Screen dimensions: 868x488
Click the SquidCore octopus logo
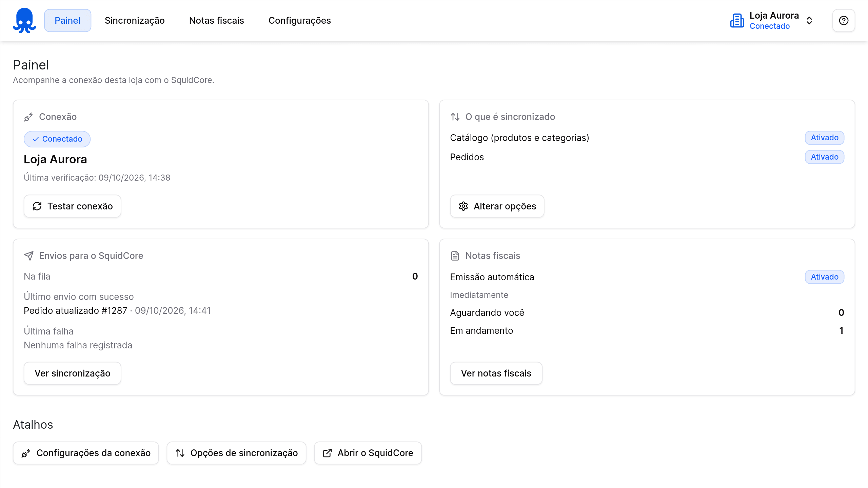coord(24,20)
